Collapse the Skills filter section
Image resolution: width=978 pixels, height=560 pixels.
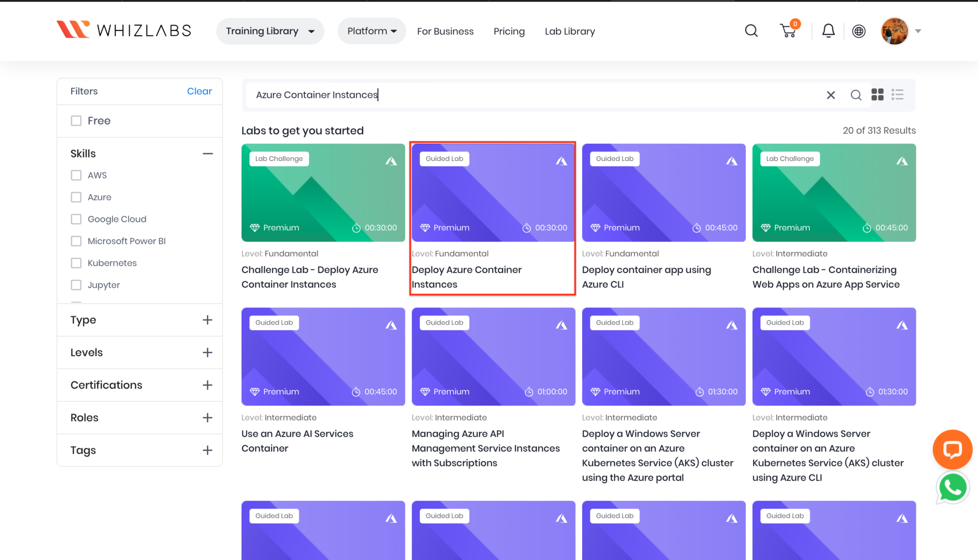tap(208, 153)
